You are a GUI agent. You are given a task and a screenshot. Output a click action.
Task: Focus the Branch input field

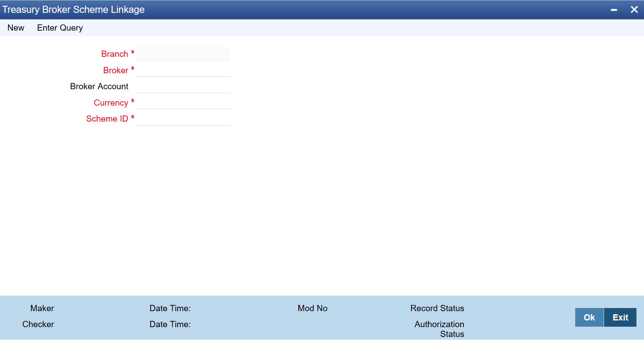(183, 54)
